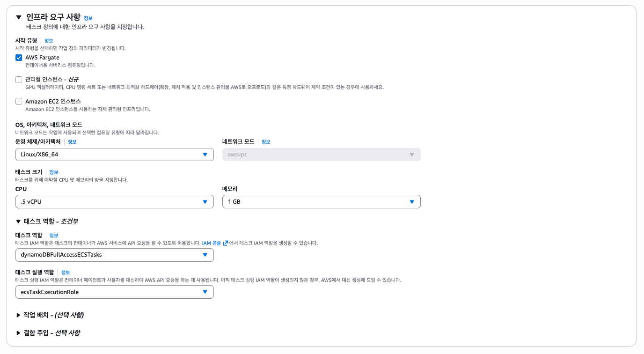Click the external link icon beside IAM 콘솔
The image size is (644, 354).
pyautogui.click(x=226, y=243)
